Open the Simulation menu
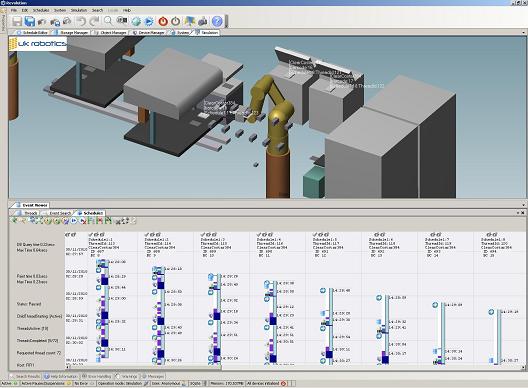Image resolution: width=528 pixels, height=388 pixels. tap(79, 10)
